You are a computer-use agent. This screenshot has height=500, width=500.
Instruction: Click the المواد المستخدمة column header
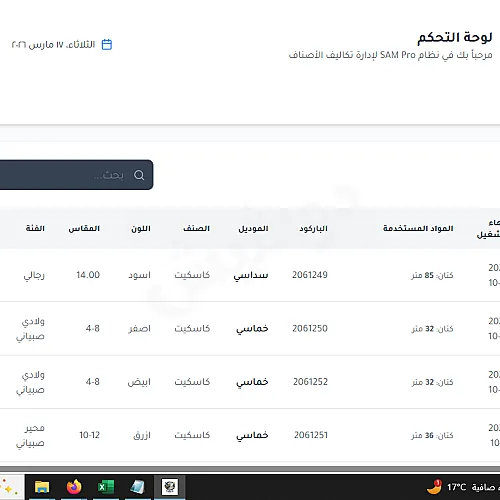point(418,229)
